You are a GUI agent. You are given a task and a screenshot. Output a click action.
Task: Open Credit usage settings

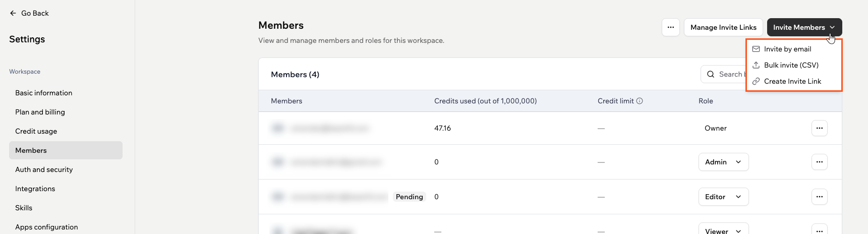point(66,131)
